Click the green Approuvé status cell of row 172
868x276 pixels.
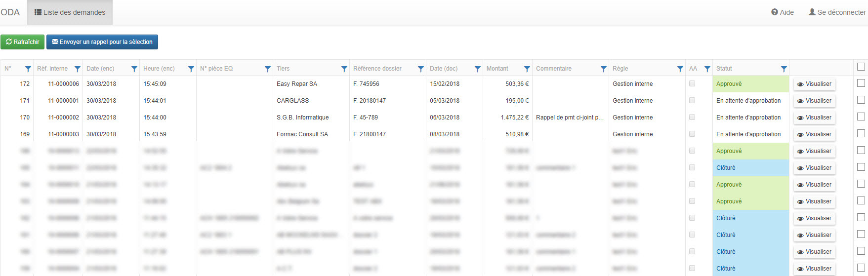[x=750, y=84]
